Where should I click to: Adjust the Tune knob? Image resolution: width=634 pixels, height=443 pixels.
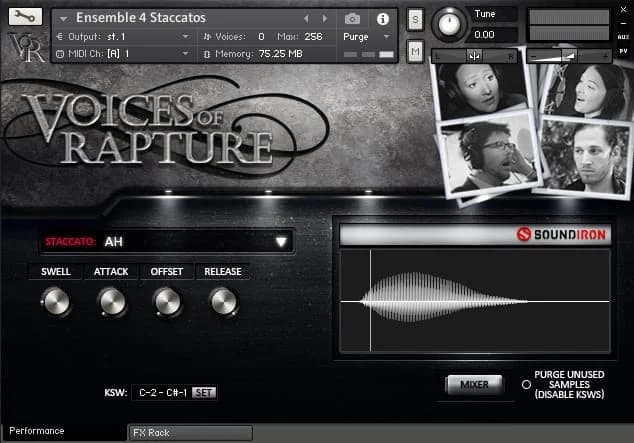coord(449,24)
